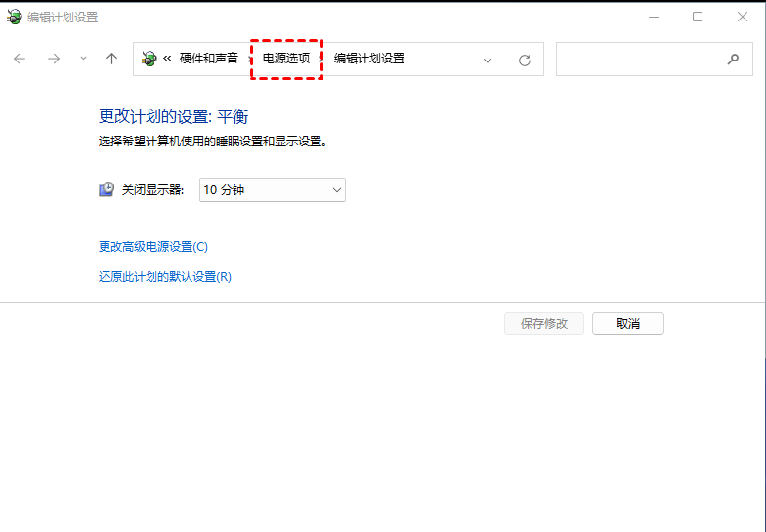
Task: Maximize the 编辑计划设置 window
Action: coord(698,18)
